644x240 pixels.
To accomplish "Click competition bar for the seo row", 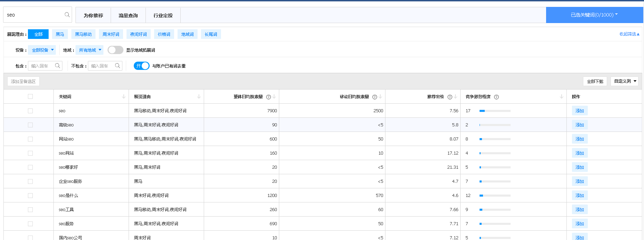I will (495, 111).
